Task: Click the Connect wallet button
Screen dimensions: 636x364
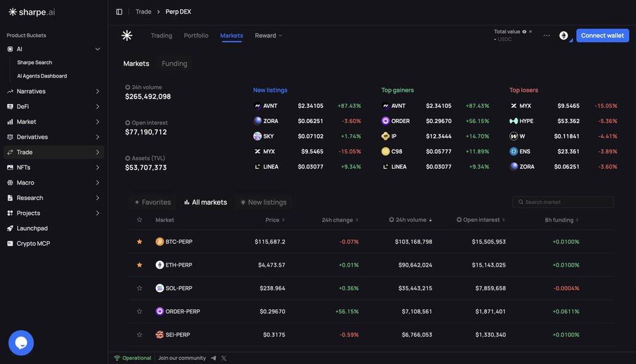Action: coord(602,36)
